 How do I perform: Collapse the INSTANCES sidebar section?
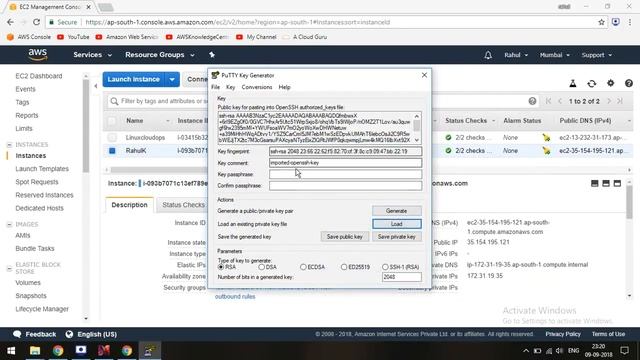click(x=9, y=145)
